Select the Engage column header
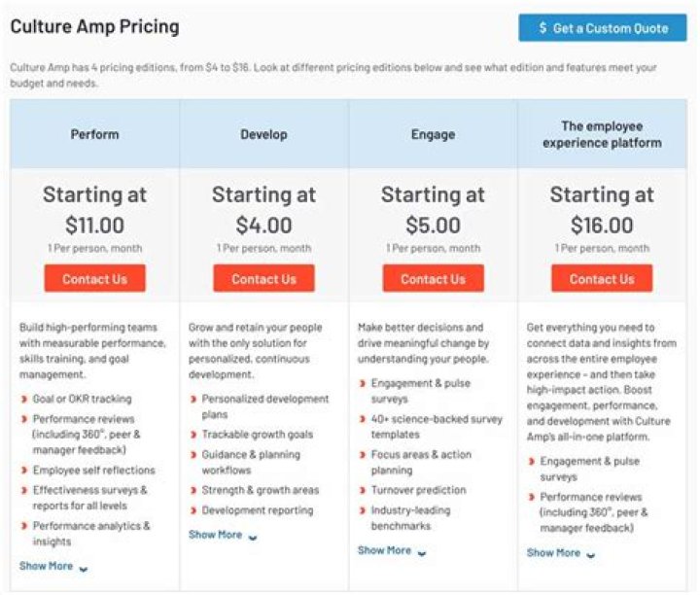700x595 pixels. click(433, 134)
